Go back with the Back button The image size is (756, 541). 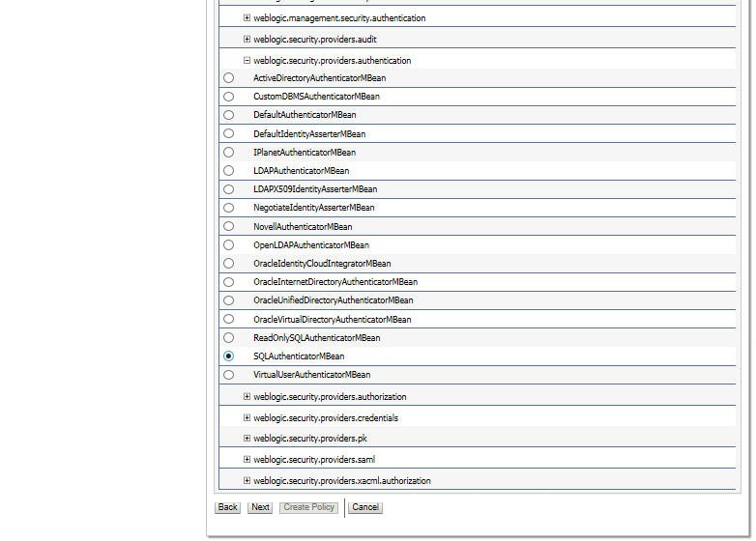point(227,507)
